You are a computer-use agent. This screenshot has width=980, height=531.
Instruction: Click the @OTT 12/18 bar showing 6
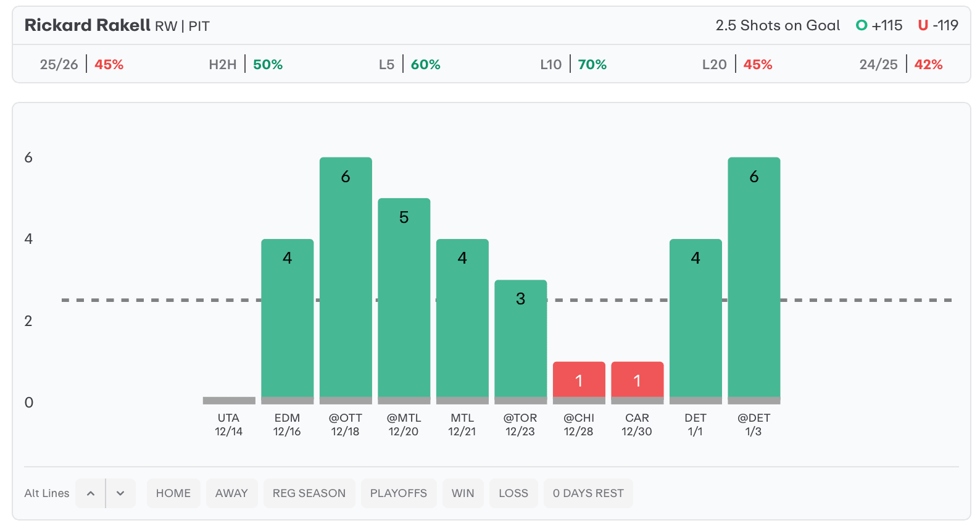[x=346, y=278]
